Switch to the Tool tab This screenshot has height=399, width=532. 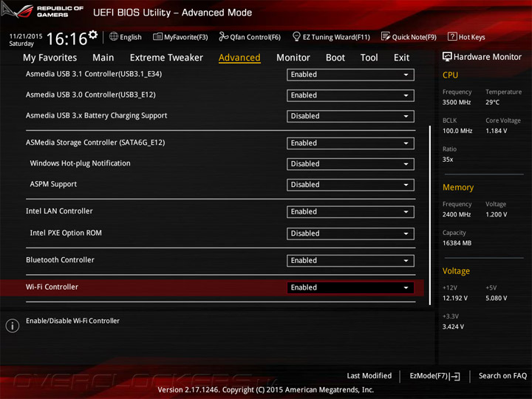369,58
